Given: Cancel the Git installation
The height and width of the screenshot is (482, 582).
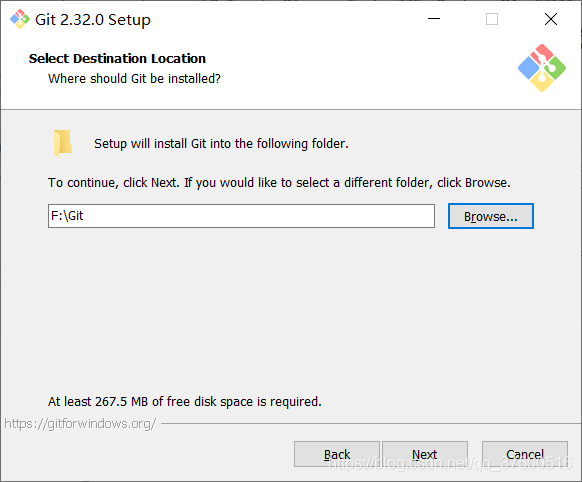Looking at the screenshot, I should tap(525, 454).
